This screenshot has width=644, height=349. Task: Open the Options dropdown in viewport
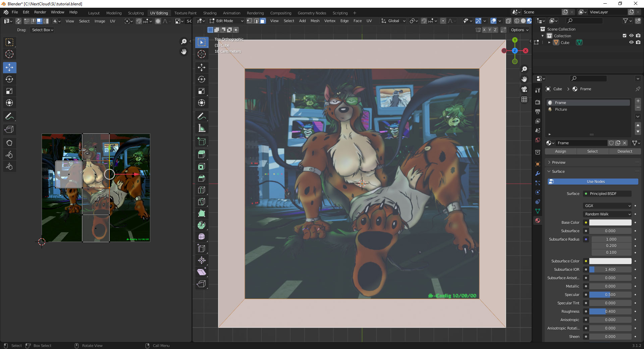coord(520,30)
